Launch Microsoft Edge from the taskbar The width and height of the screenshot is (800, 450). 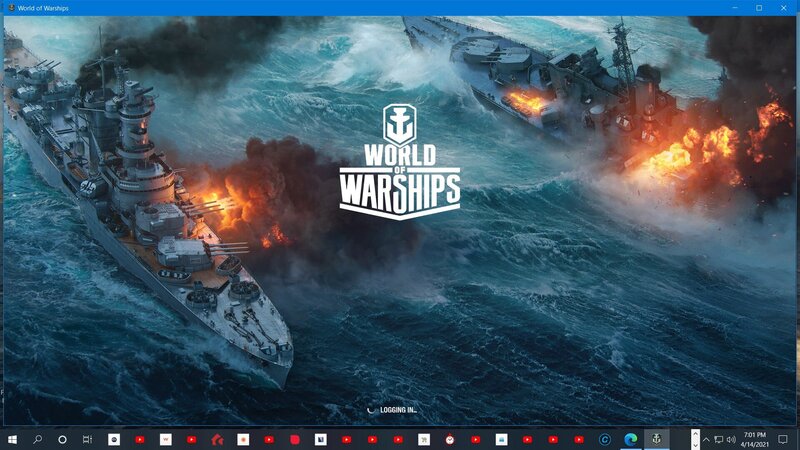click(631, 439)
